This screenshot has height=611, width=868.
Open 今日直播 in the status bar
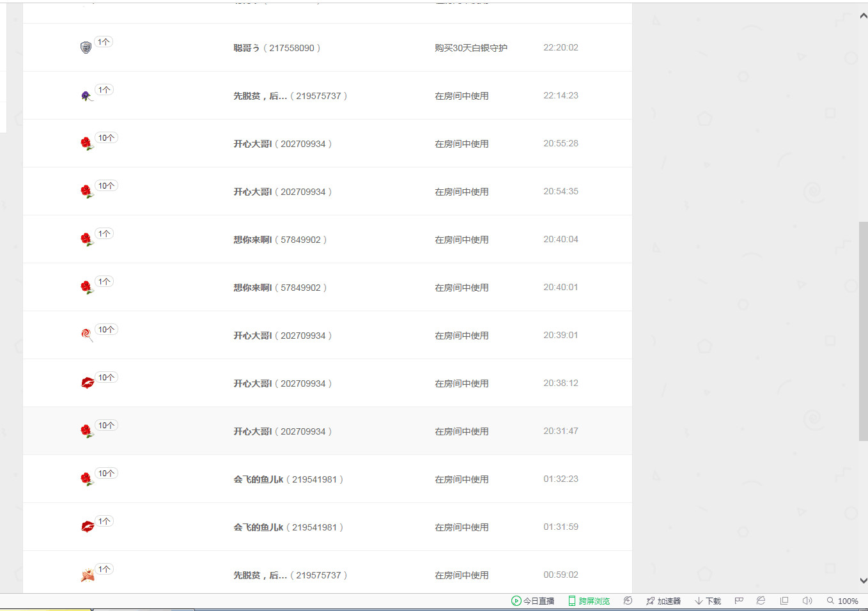[532, 601]
